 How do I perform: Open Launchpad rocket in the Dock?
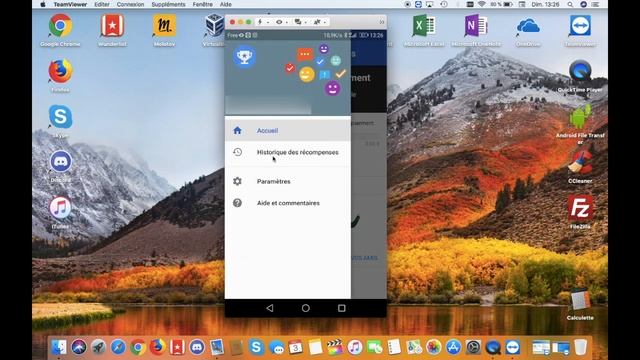click(98, 347)
